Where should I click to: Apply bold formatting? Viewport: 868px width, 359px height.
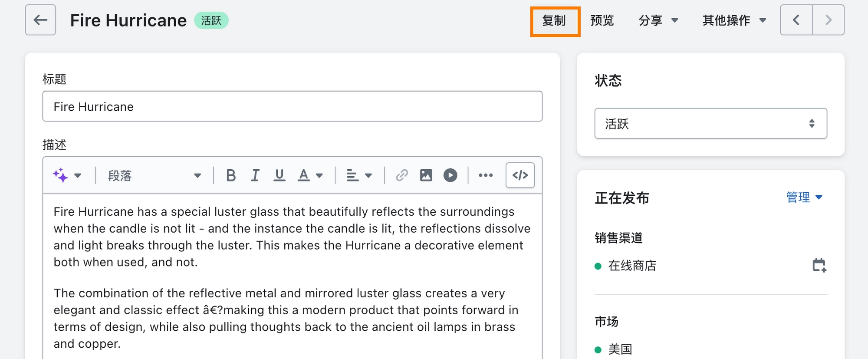coord(231,175)
